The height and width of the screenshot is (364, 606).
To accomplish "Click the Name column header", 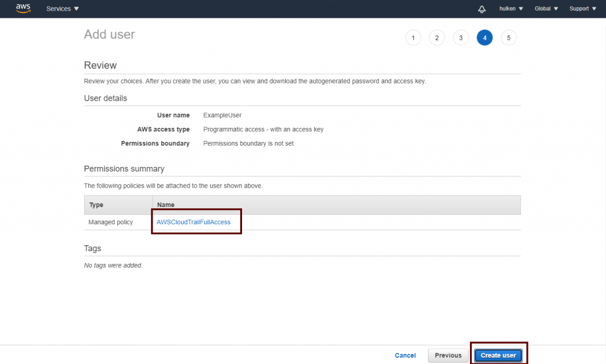I will 166,205.
